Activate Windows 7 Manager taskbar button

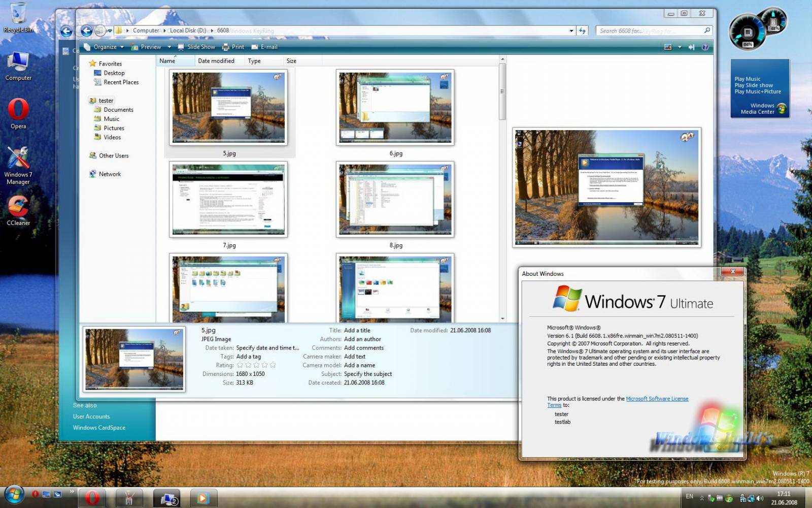[129, 498]
